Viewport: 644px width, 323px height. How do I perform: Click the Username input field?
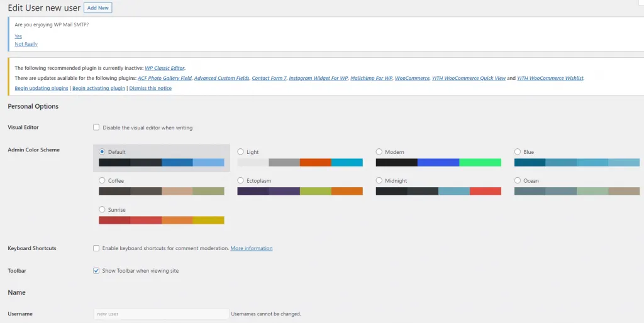click(160, 314)
